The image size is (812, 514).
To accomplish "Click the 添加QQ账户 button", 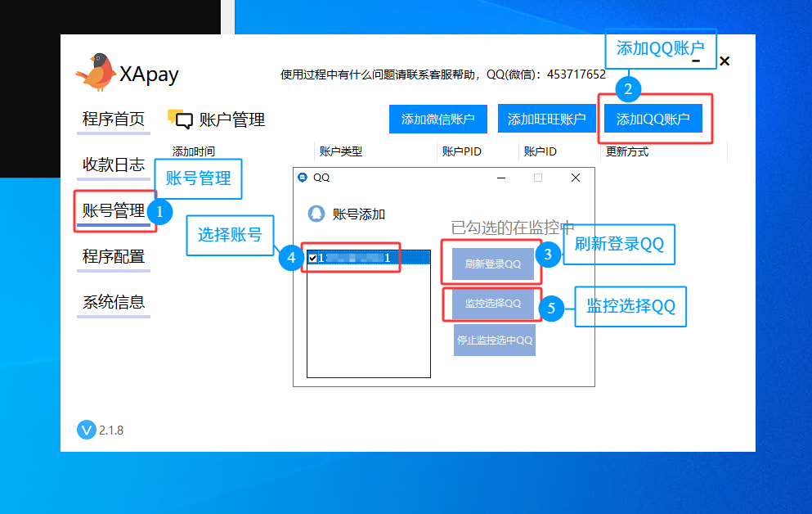I will (653, 119).
